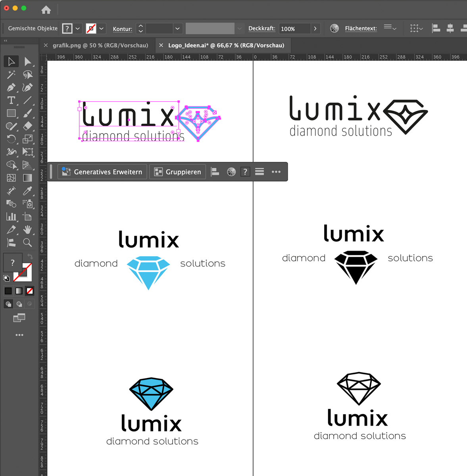Select the Magic Wand tool
Viewport: 467px width, 476px height.
click(11, 74)
